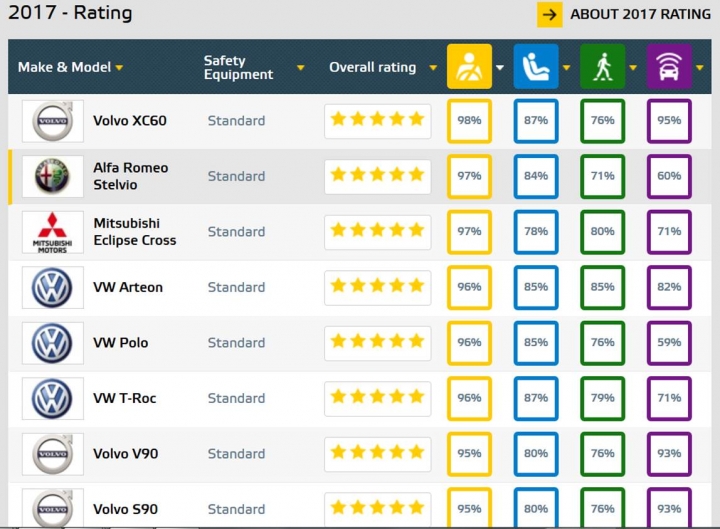
Task: Open the VW Arteon logo thumbnail
Action: point(53,287)
